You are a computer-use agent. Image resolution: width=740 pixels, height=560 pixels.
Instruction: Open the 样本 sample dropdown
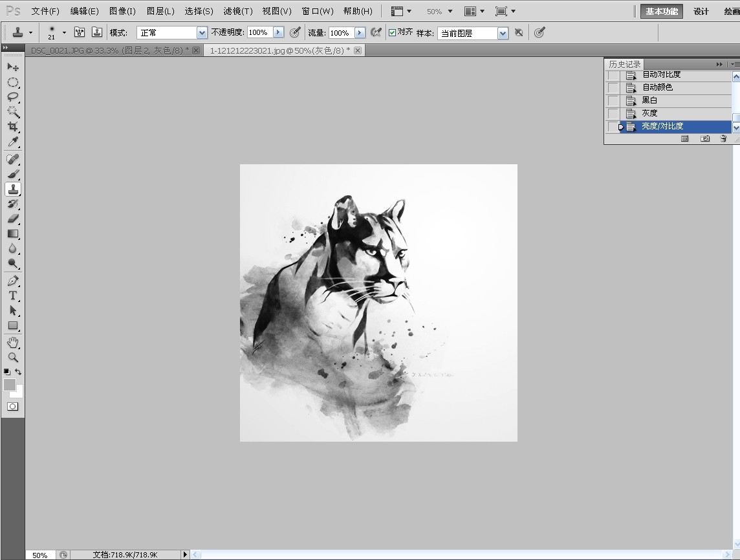(x=503, y=33)
